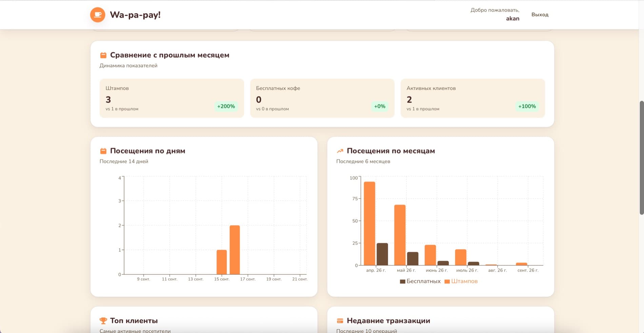The width and height of the screenshot is (644, 333).
Task: Click the Последние 14 дней subtitle
Action: [124, 162]
